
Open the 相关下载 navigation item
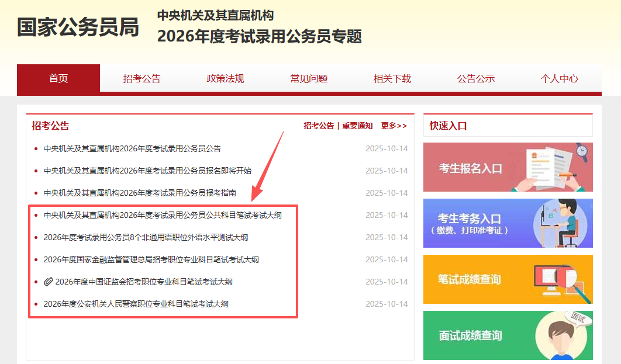pyautogui.click(x=392, y=78)
